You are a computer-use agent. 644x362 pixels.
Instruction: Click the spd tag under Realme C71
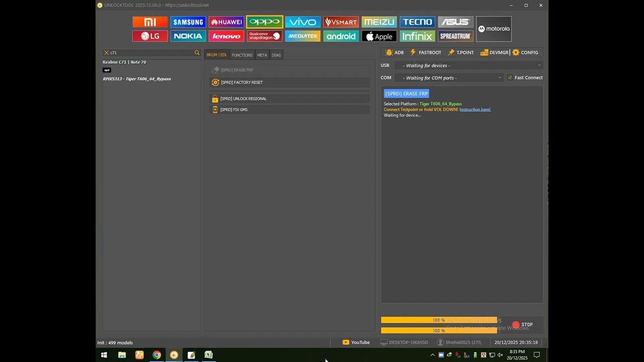click(107, 70)
